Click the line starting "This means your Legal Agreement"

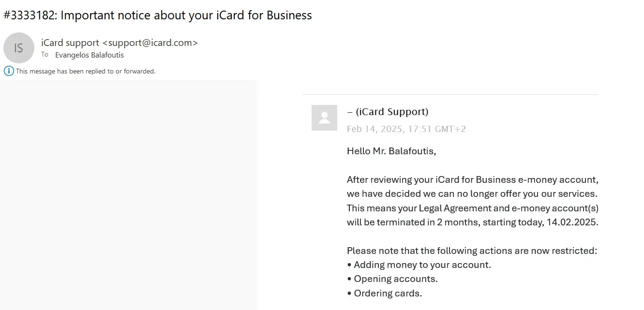(472, 208)
